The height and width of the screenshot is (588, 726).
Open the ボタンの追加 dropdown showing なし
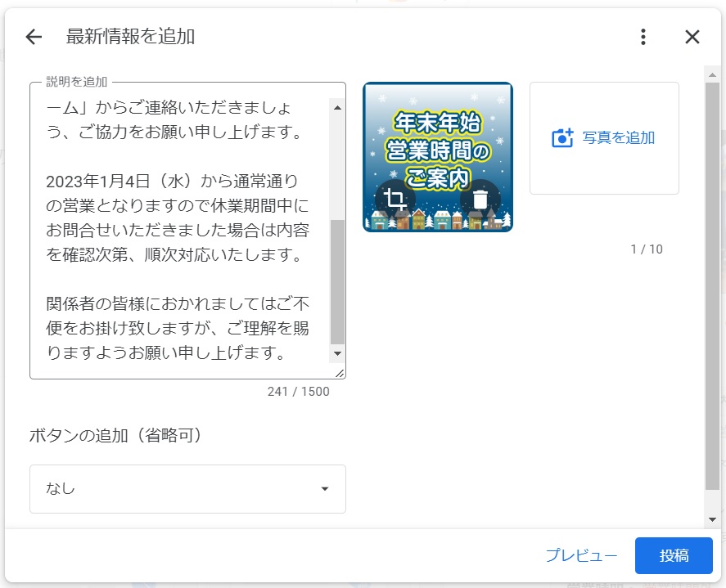point(187,489)
